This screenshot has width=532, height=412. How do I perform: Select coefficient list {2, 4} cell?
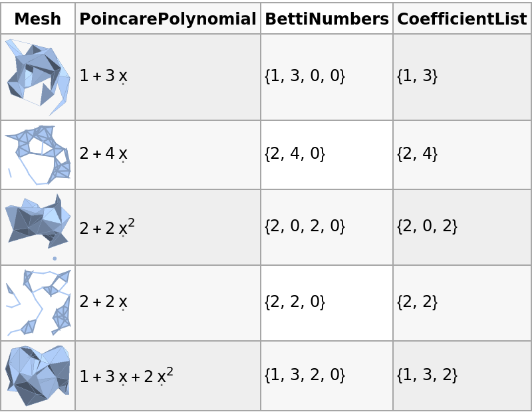pos(417,155)
